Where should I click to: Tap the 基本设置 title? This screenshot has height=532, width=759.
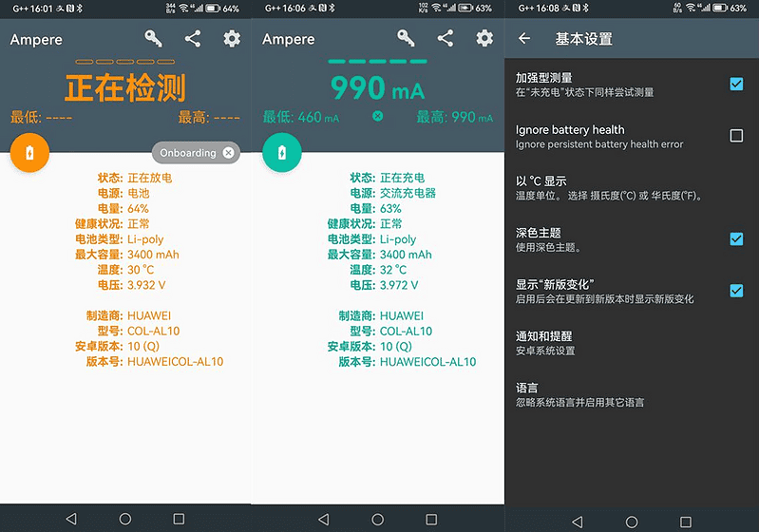584,39
